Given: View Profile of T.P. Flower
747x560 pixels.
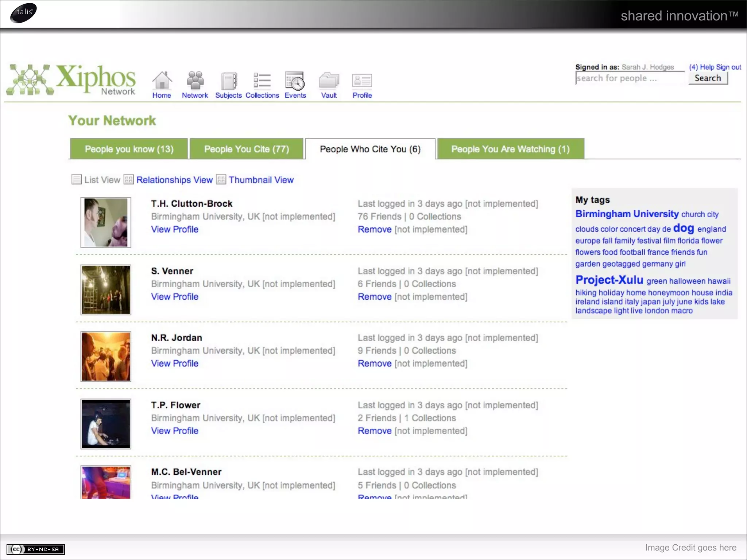Looking at the screenshot, I should [x=175, y=431].
